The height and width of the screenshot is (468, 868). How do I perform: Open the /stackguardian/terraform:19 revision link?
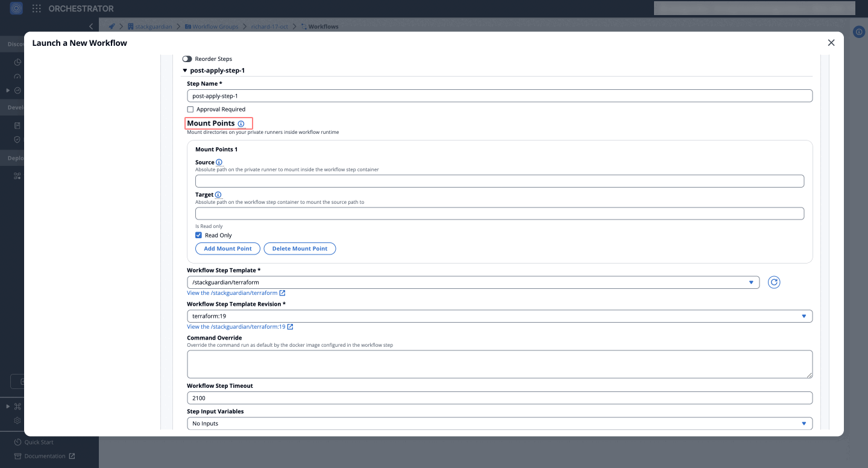[236, 326]
